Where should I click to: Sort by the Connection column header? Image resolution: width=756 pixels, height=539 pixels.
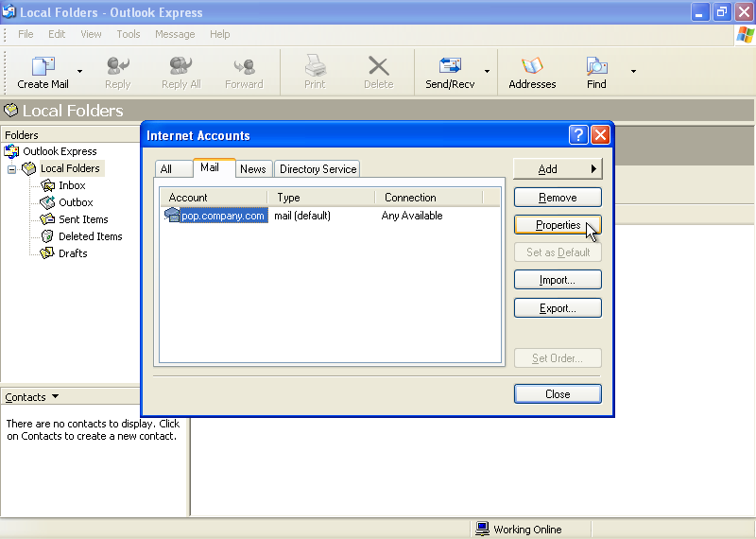(x=429, y=198)
